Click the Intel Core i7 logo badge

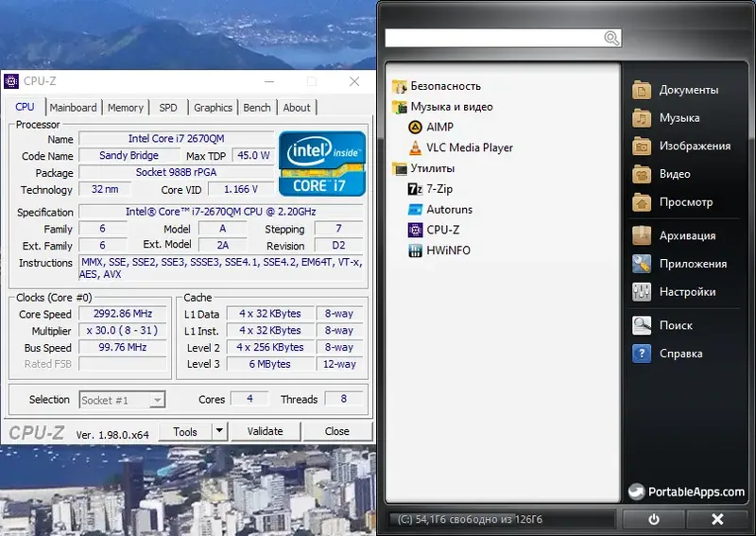322,164
